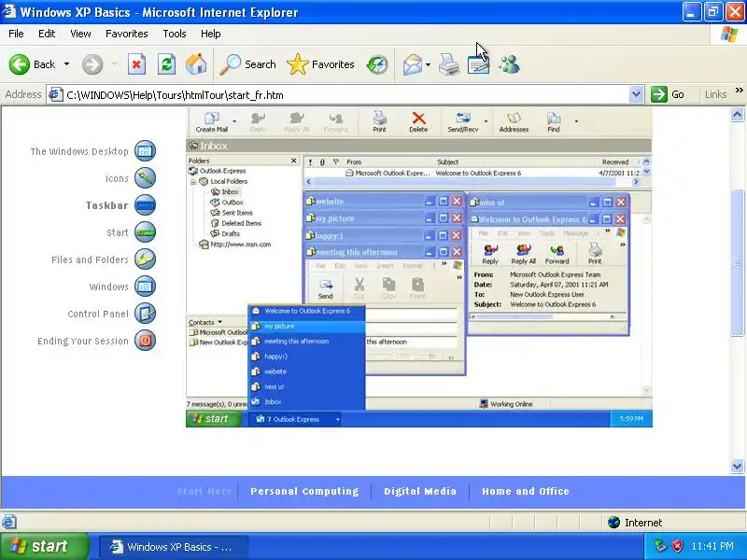Viewport: 747px width, 560px height.
Task: Click the network tray icon
Action: coord(660,546)
